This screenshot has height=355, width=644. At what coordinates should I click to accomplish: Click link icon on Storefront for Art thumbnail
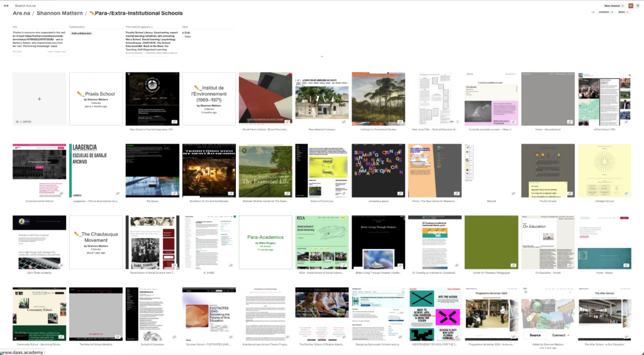coord(231,193)
